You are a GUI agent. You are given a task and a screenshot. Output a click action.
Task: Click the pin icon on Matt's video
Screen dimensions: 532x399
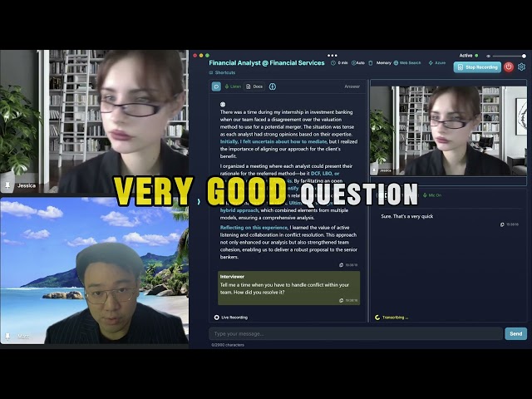tap(7, 336)
